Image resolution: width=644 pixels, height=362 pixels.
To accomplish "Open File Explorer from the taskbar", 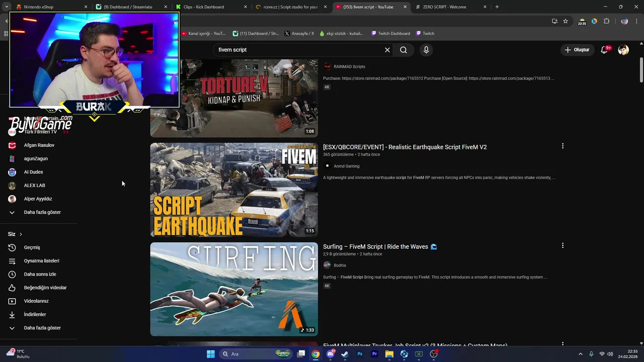I will click(x=389, y=354).
